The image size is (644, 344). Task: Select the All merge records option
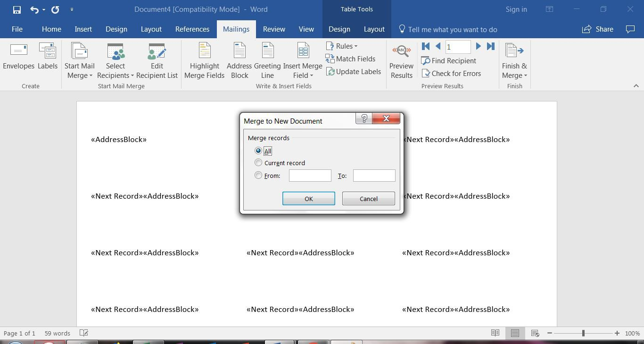tap(258, 151)
